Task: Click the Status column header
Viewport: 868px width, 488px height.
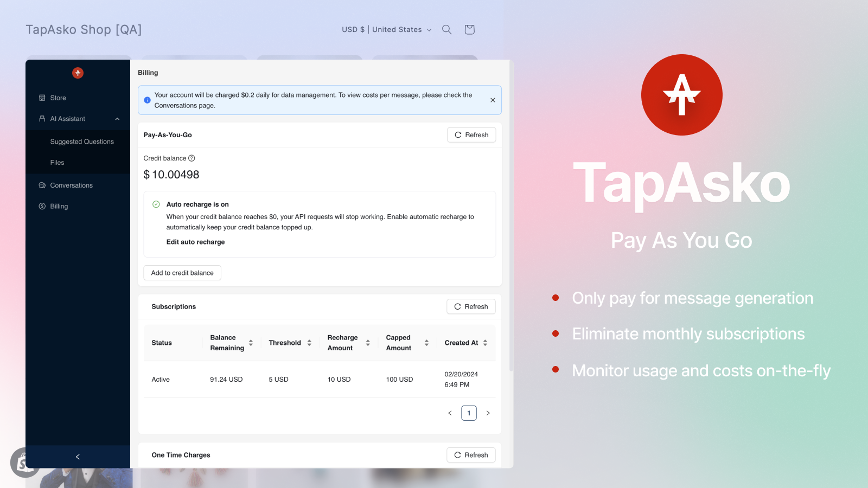Action: click(162, 343)
